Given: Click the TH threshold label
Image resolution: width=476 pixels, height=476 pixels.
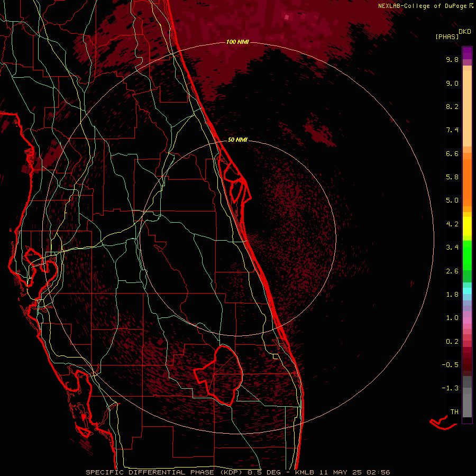Looking at the screenshot, I should click(x=454, y=412).
